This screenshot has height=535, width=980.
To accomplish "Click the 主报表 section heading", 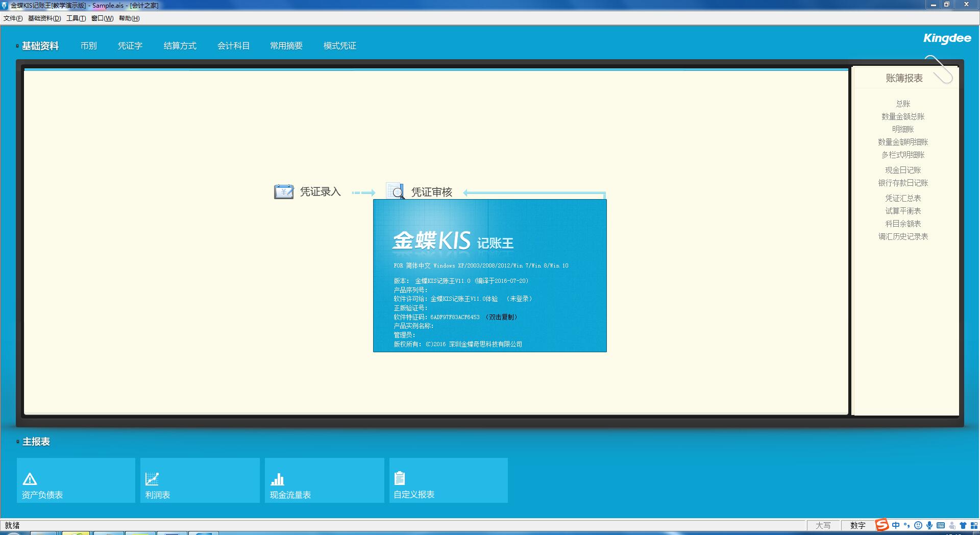I will tap(36, 442).
